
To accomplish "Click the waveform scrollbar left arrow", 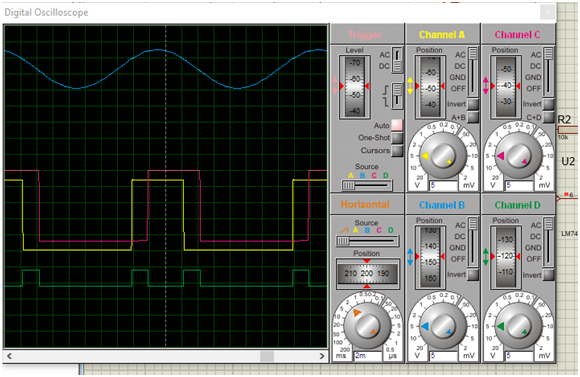I will pos(9,356).
